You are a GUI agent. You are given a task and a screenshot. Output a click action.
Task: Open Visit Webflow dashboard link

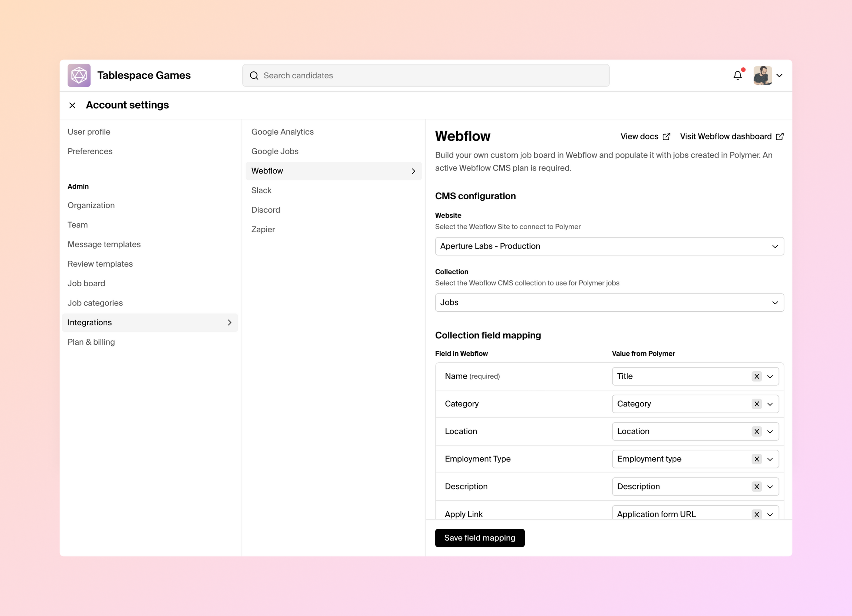tap(732, 136)
